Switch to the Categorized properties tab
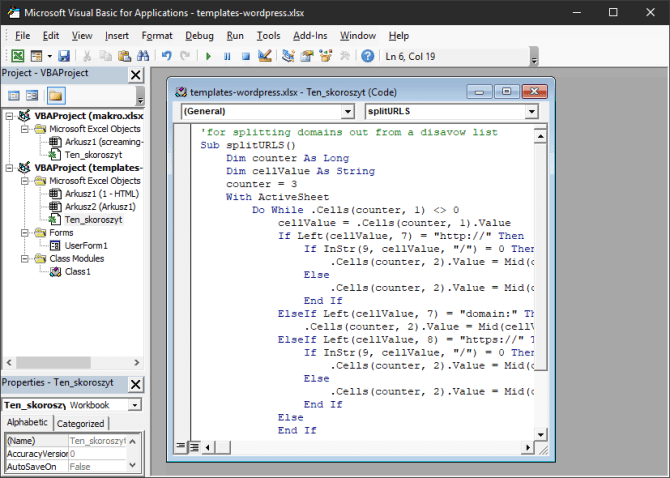This screenshot has width=670, height=478. pos(79,423)
